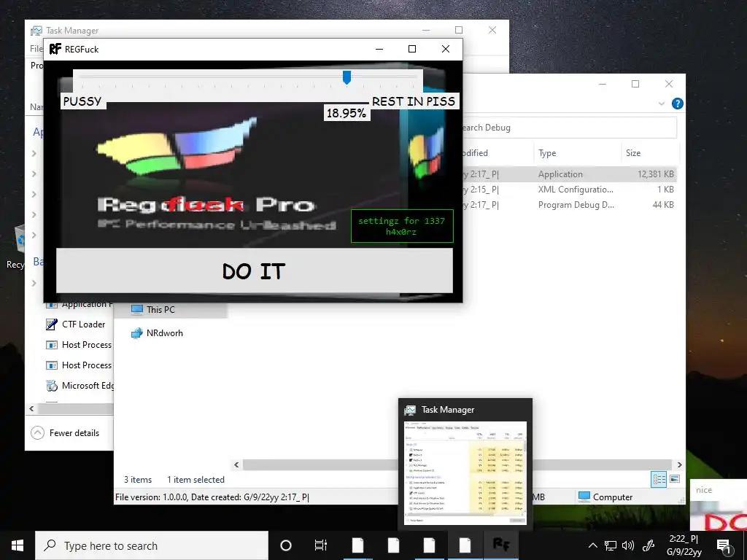
Task: Expand the Explorer ribbon with the chevron
Action: click(661, 104)
